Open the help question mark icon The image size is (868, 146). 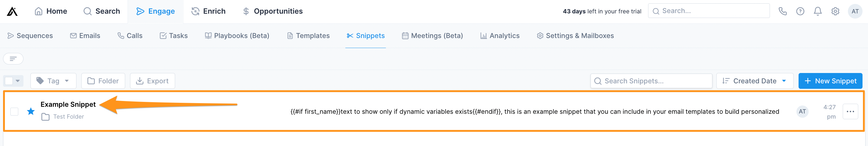(x=800, y=12)
